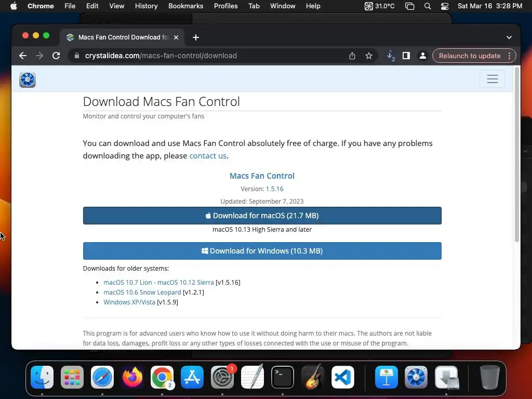Screen dimensions: 532x399
Task: Open macOS 10.6 Snow Leopard download link
Action: (x=142, y=292)
